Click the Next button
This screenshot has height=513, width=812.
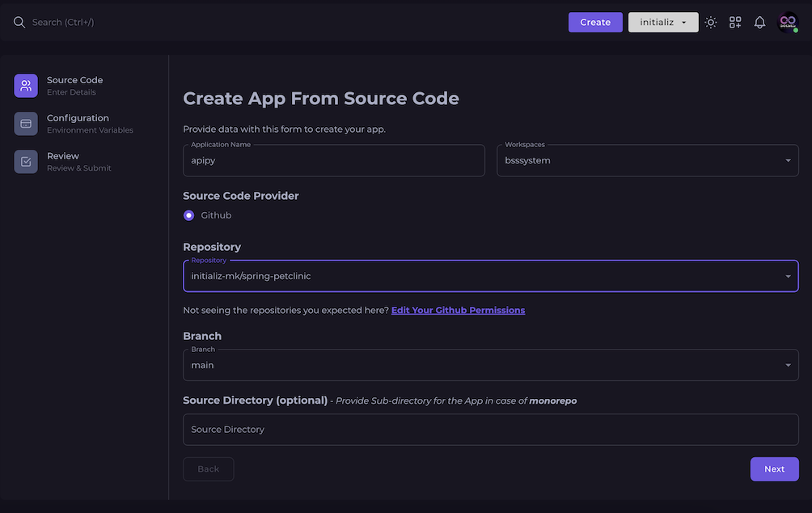(x=773, y=468)
